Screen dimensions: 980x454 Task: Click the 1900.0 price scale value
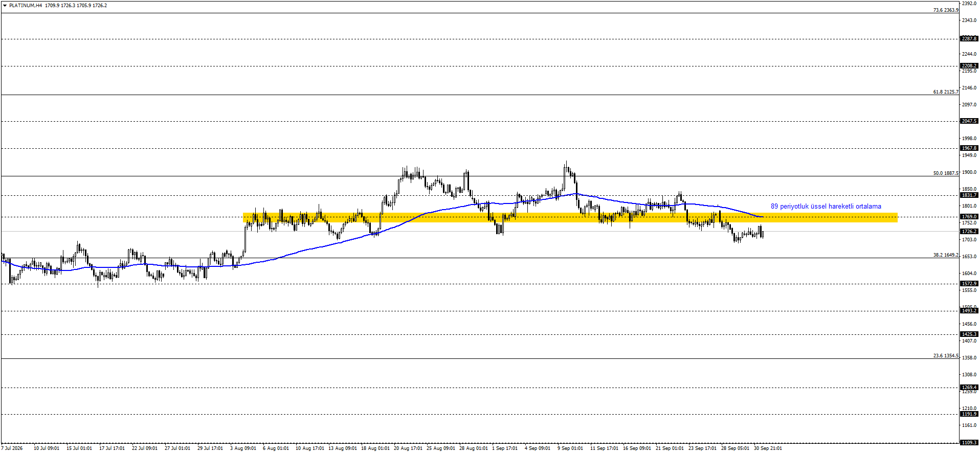(969, 172)
